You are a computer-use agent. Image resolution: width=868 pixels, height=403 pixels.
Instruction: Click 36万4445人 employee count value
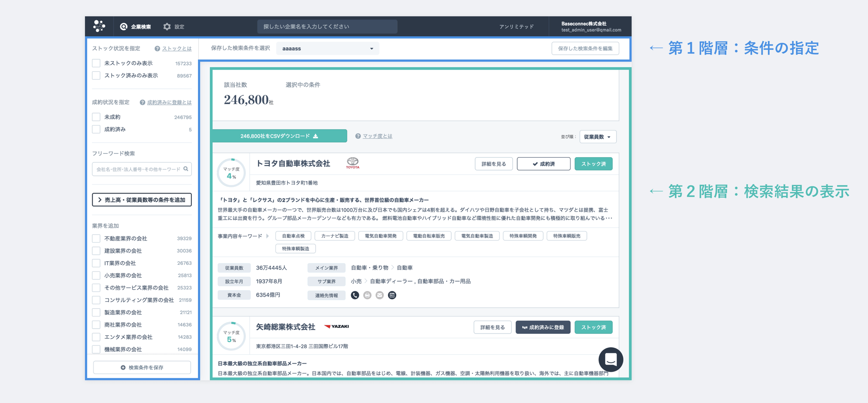coord(271,268)
